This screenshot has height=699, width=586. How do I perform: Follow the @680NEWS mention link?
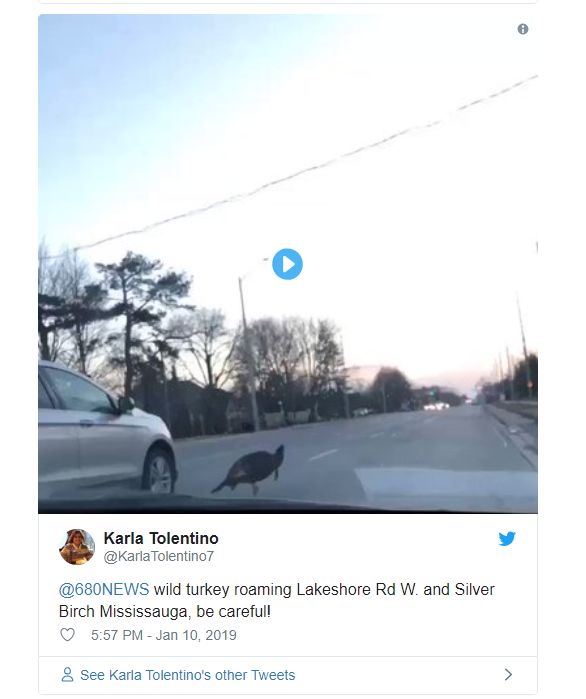coord(104,589)
